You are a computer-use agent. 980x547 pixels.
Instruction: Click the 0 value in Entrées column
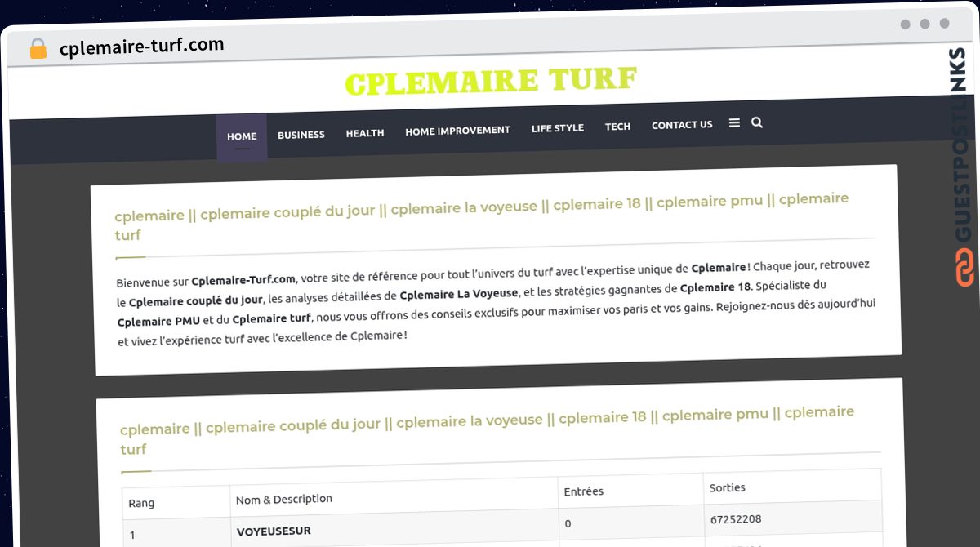568,523
